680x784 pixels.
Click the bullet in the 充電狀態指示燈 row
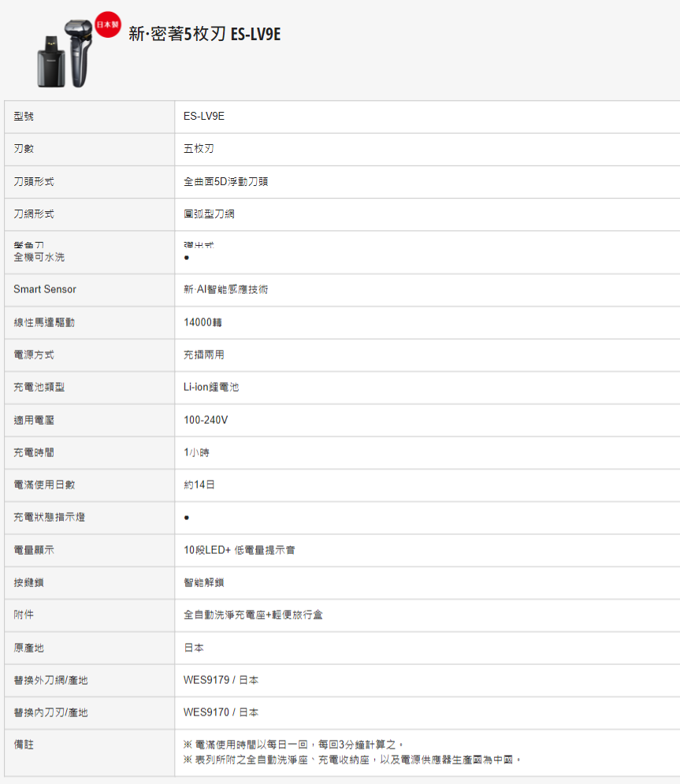click(187, 518)
